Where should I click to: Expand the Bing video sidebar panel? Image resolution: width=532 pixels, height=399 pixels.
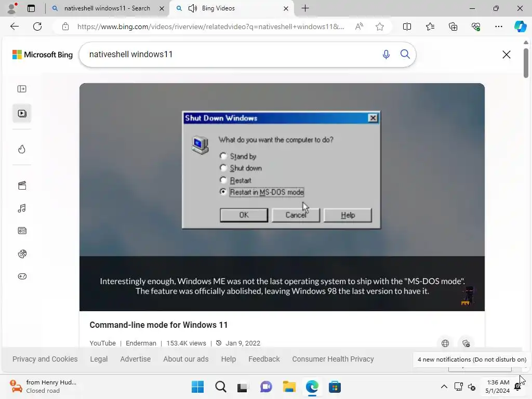click(x=22, y=89)
